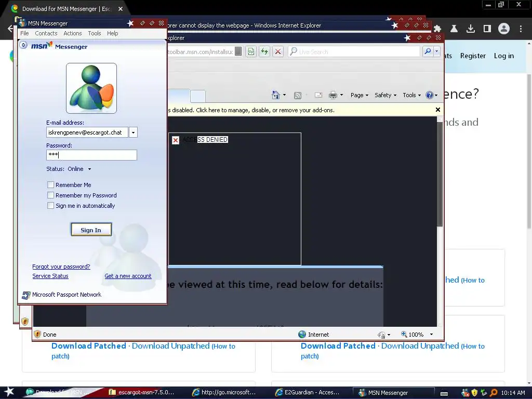This screenshot has height=399, width=532.
Task: Focus the Password field in Messenger
Action: point(91,155)
